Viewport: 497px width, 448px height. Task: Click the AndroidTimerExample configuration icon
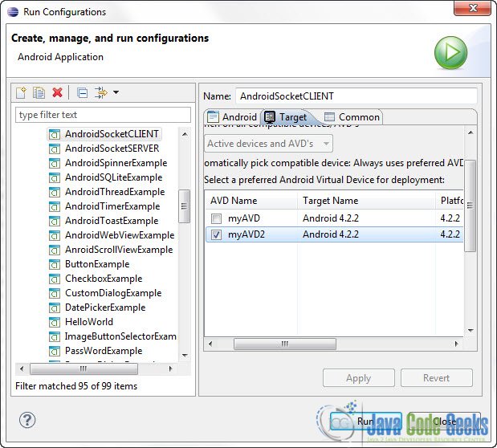click(55, 206)
